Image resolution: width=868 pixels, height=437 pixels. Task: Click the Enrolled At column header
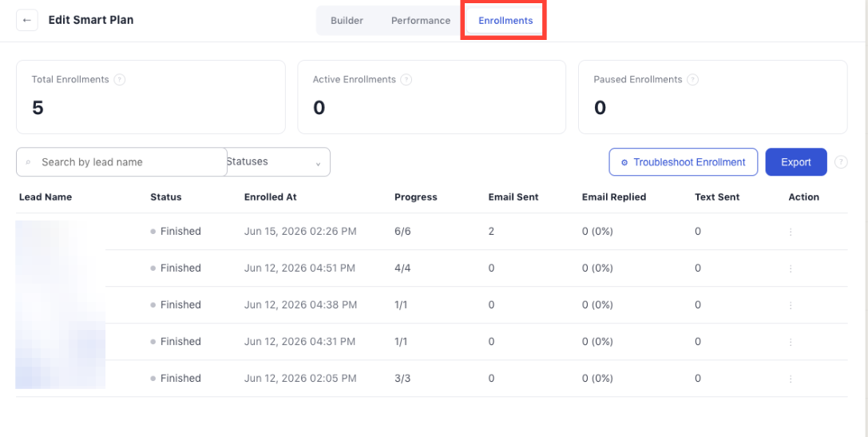271,197
